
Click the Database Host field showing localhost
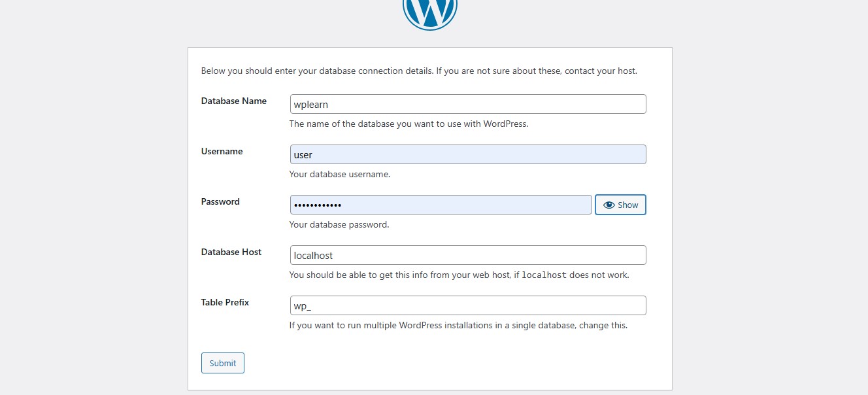(x=467, y=255)
